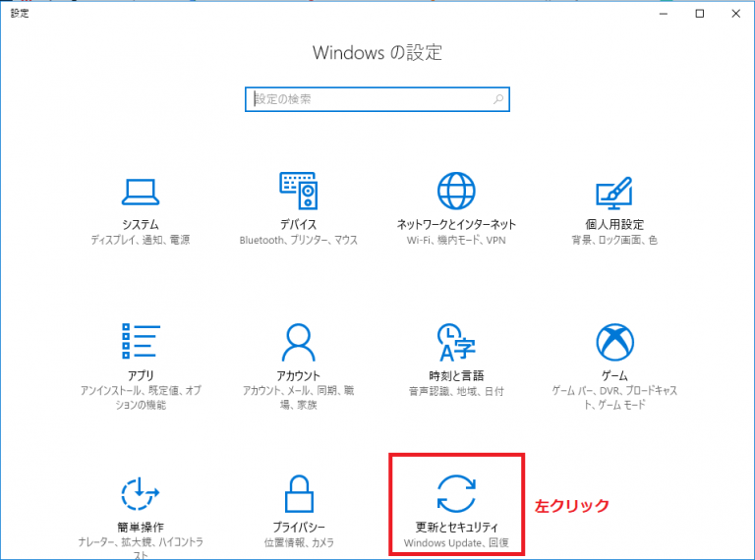Open the アプリ list icon
Image resolution: width=755 pixels, height=560 pixels.
click(141, 341)
